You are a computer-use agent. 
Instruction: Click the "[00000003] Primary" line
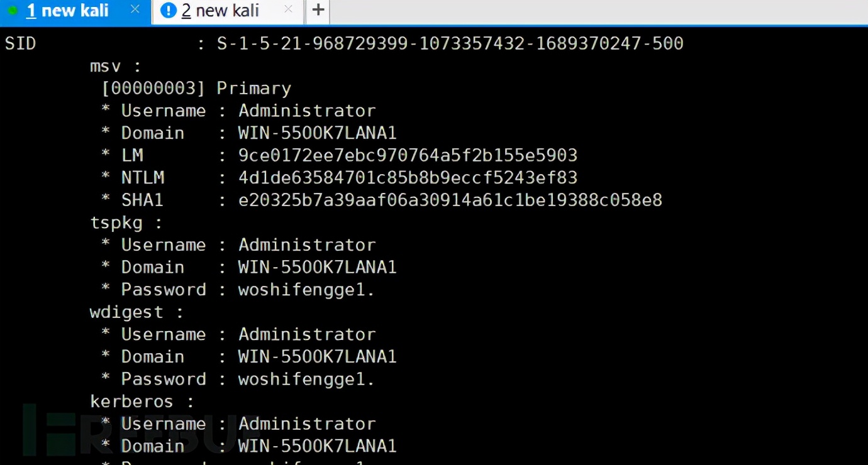[x=196, y=88]
